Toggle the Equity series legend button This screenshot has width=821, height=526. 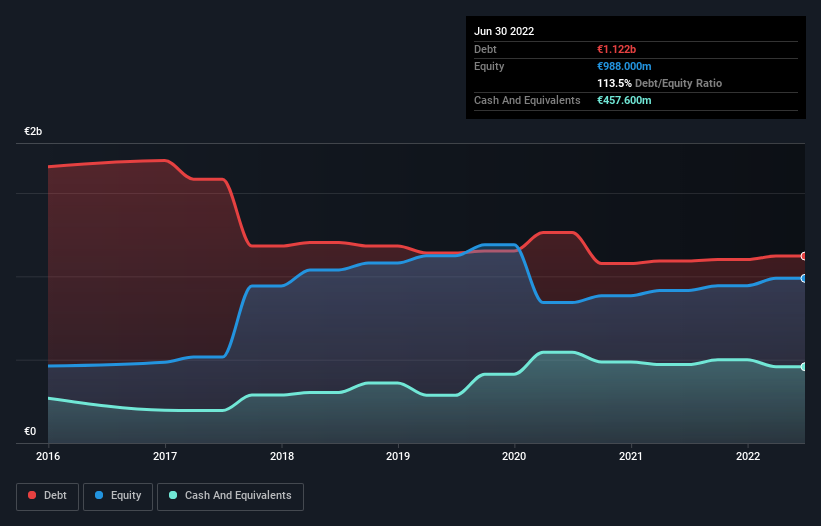[118, 496]
